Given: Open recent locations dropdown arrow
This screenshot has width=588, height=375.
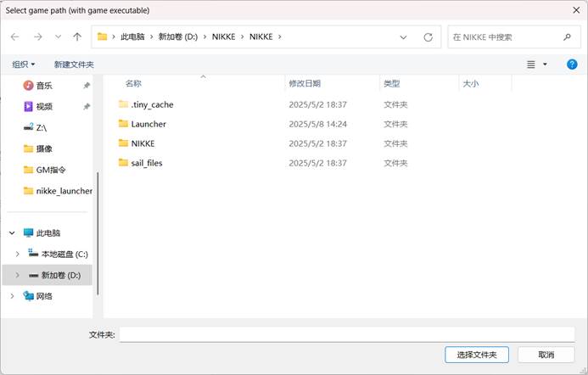Looking at the screenshot, I should tap(58, 36).
